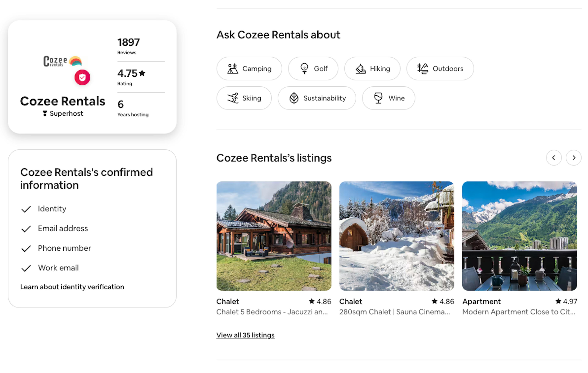Image resolution: width=588 pixels, height=373 pixels.
Task: Open the snowy 280sqm Chalet photo
Action: pos(397,236)
